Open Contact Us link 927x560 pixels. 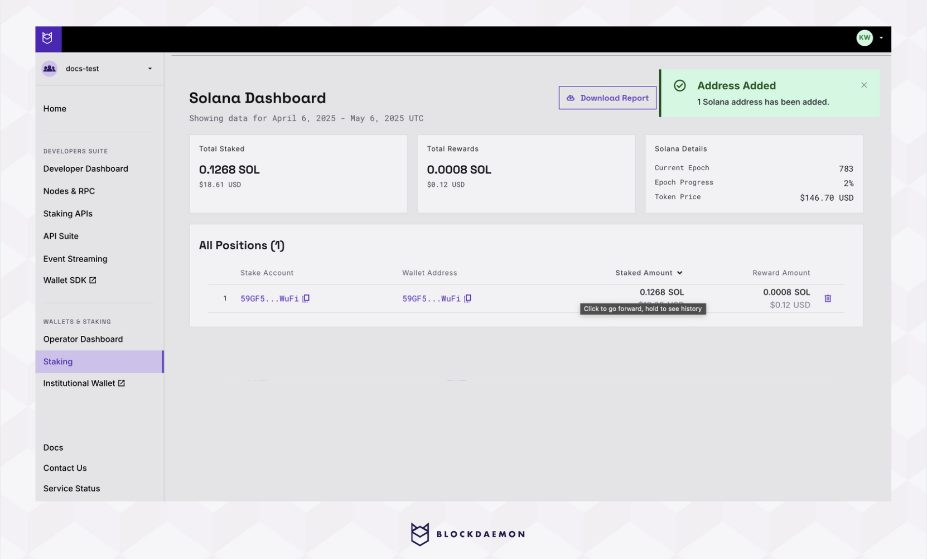[65, 468]
